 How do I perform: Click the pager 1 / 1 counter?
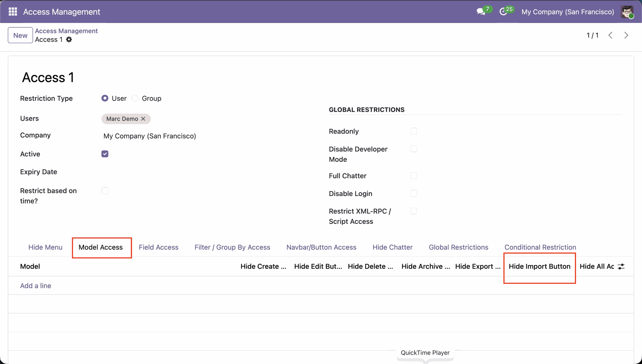coord(592,35)
